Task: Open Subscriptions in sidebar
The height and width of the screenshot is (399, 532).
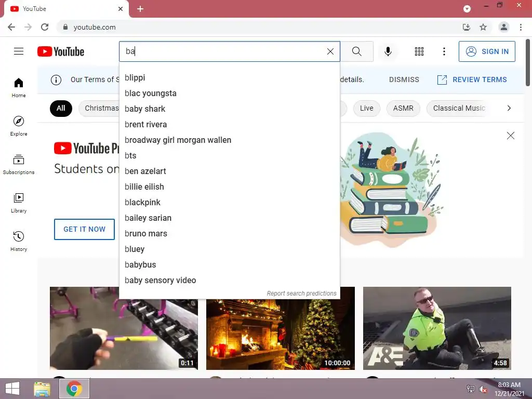Action: [19, 164]
